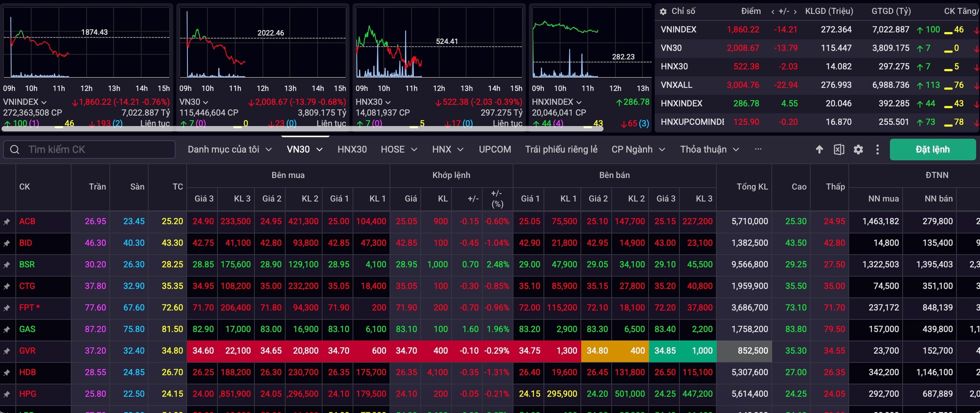Click the GTGD (Tỷ) index column header
This screenshot has width=980, height=413.
pos(891,11)
